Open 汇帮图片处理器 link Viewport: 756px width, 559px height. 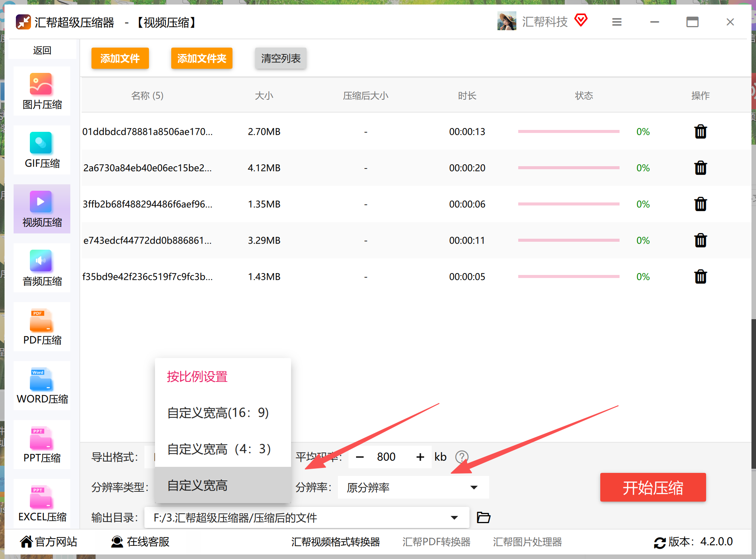tap(527, 542)
